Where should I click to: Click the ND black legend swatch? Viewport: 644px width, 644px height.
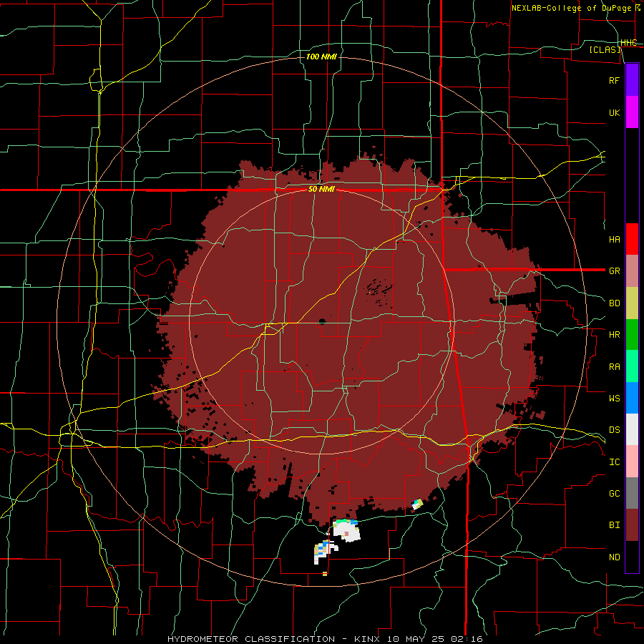[x=632, y=557]
